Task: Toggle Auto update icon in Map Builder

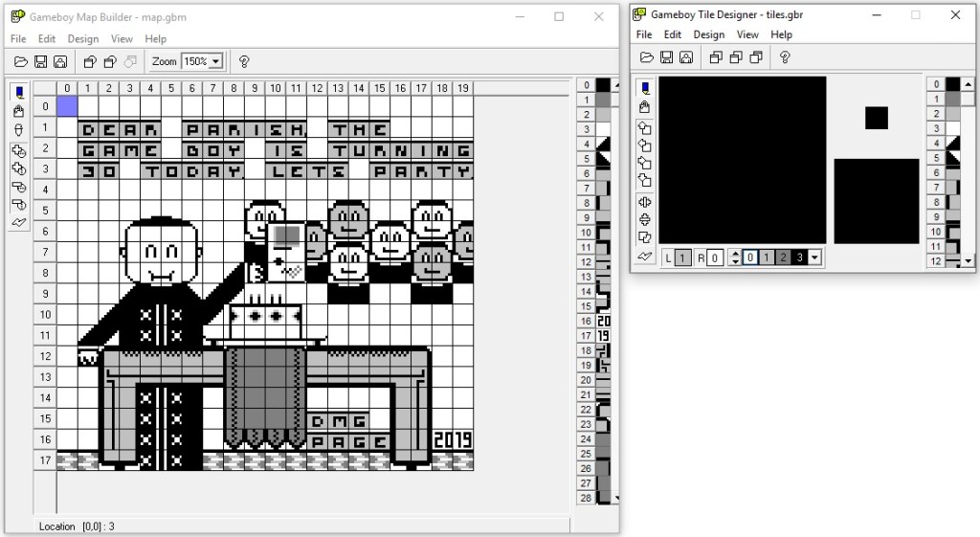Action: (x=19, y=222)
